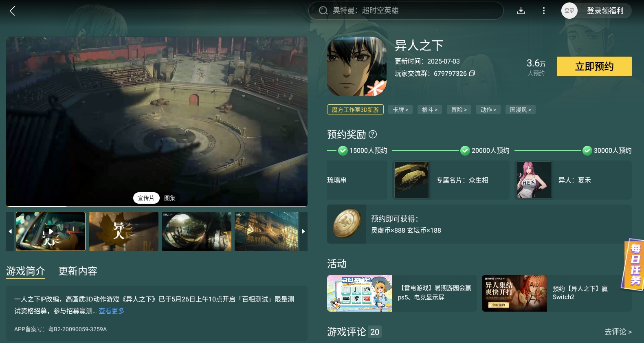
Task: Play the main trailer video
Action: click(157, 121)
